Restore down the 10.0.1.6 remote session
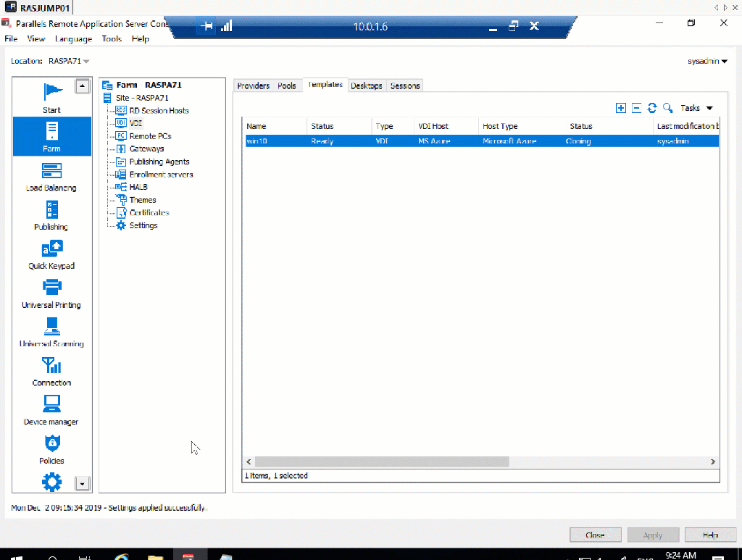The height and width of the screenshot is (560, 742). coord(514,26)
